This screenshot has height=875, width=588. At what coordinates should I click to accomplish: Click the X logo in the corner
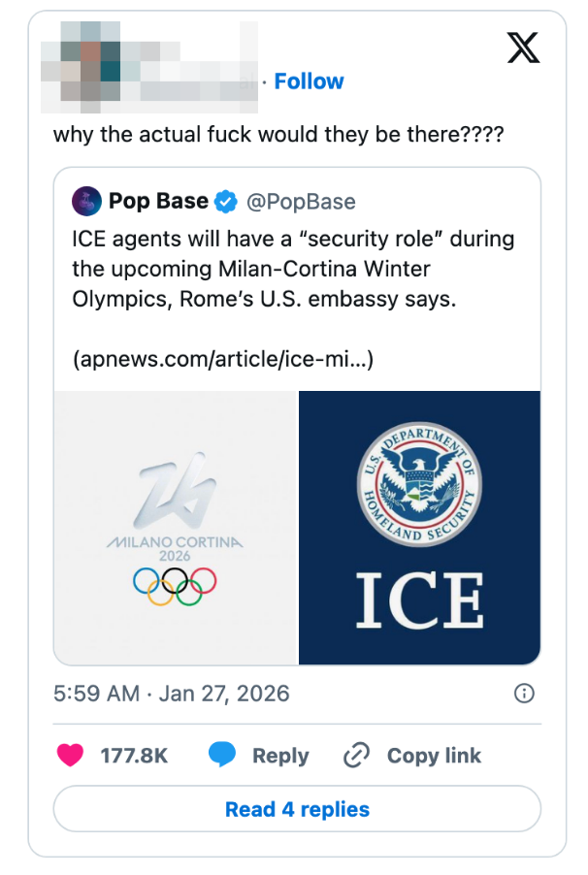pos(523,47)
